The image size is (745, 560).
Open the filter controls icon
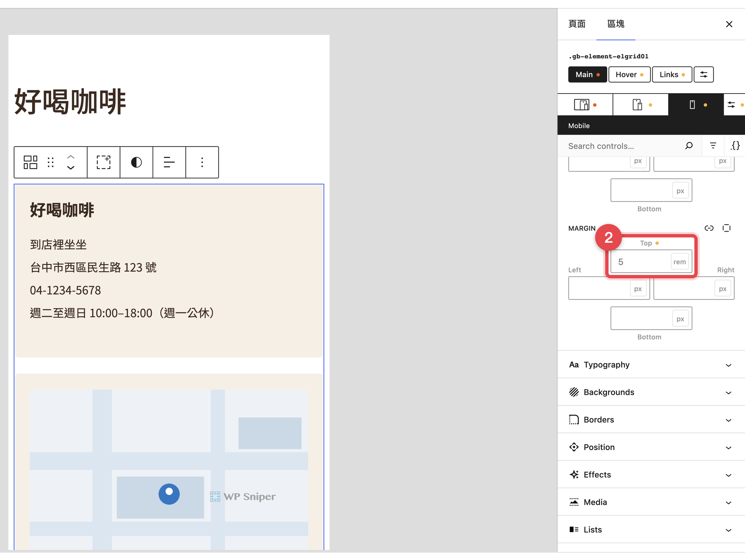713,146
